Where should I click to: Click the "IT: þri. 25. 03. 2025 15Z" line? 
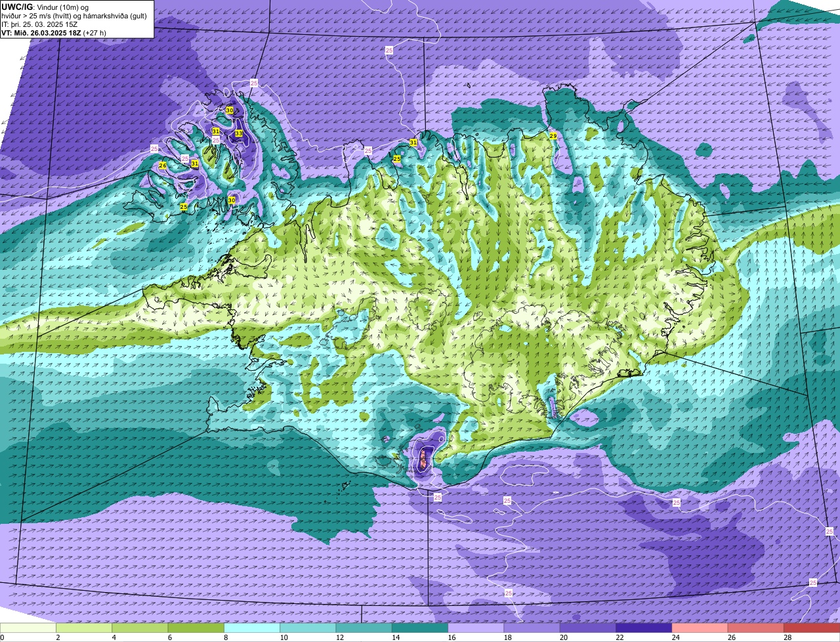tap(39, 24)
